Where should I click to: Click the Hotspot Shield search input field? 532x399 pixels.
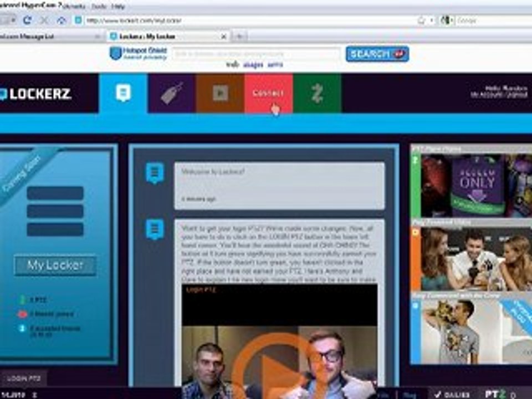256,54
